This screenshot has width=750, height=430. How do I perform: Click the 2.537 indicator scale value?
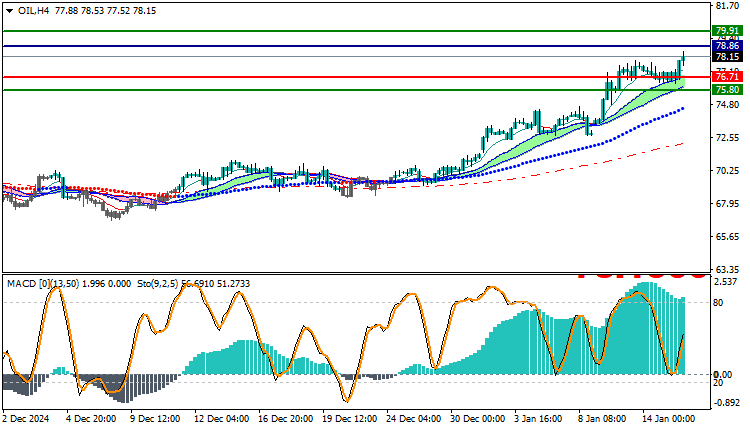point(726,282)
